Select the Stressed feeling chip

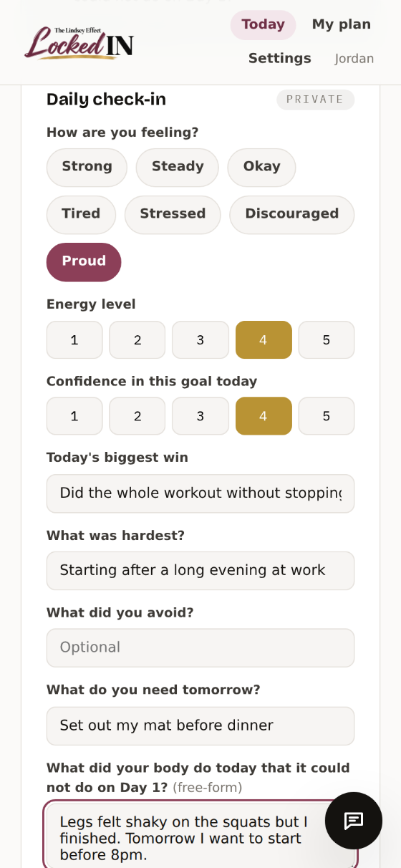point(173,214)
